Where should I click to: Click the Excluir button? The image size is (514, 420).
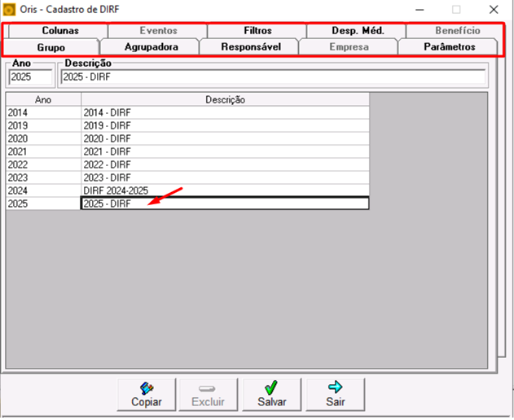tap(209, 395)
